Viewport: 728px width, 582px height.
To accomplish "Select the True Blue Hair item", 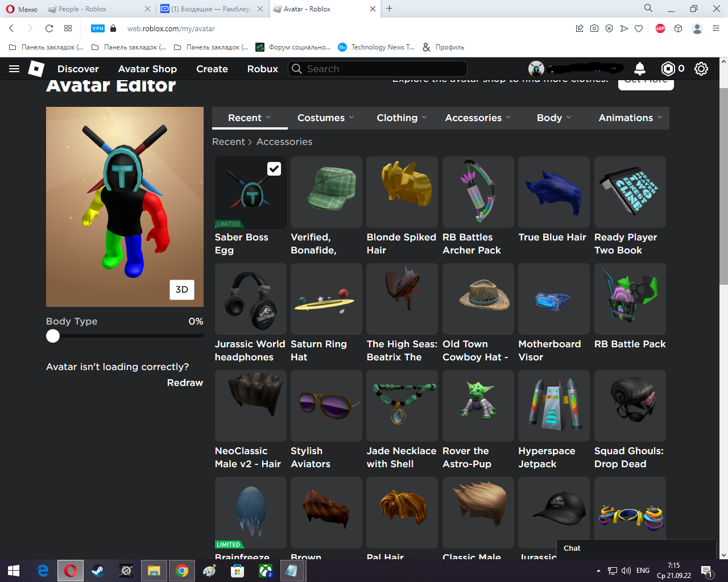I will [x=554, y=192].
